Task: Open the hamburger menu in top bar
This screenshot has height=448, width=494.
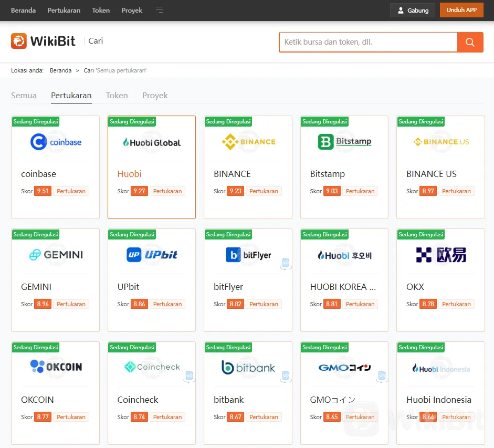Action: tap(160, 10)
